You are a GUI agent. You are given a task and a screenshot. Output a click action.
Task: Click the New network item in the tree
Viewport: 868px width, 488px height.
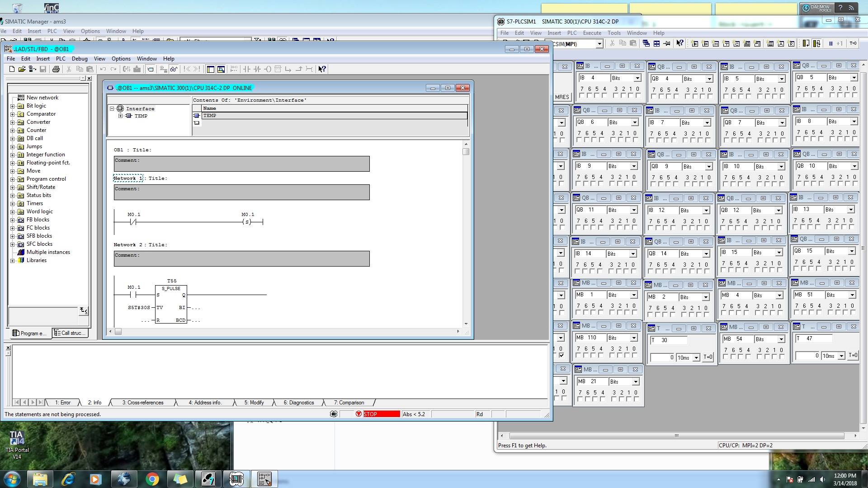(42, 98)
